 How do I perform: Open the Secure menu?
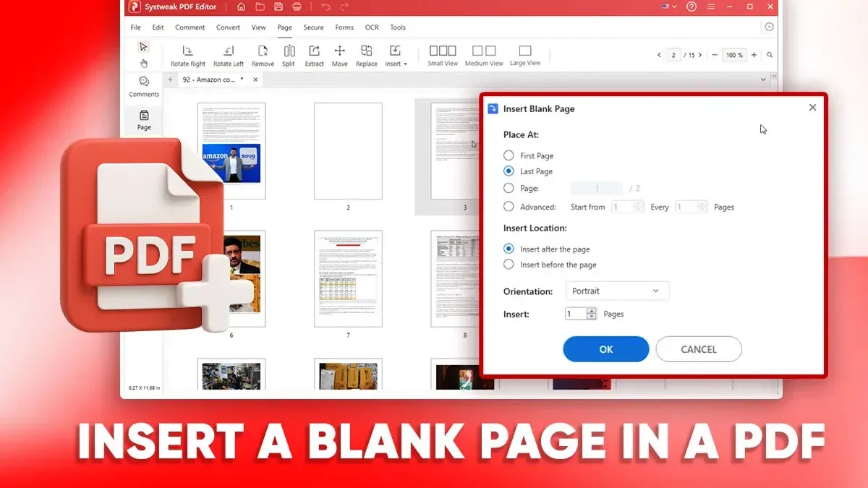(x=313, y=27)
